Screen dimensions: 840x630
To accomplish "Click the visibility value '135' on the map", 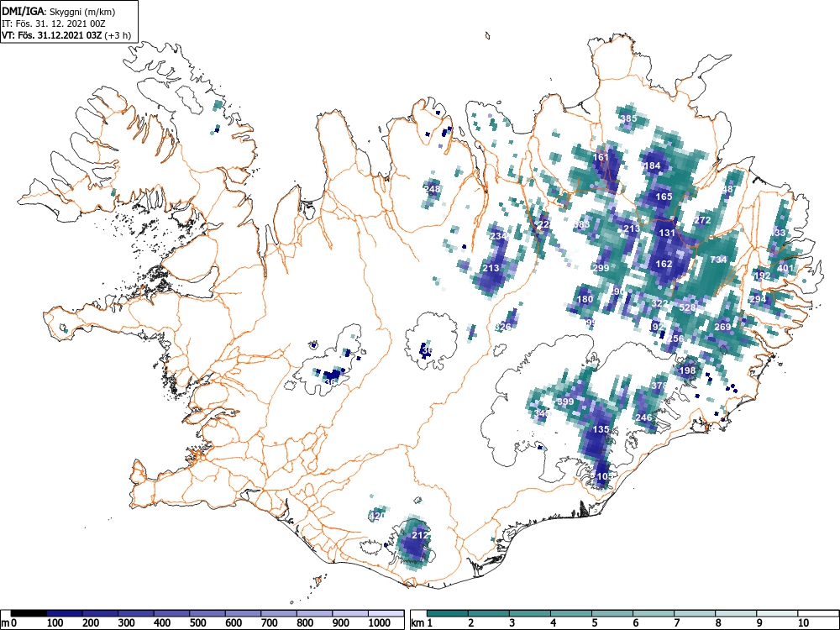I will (x=601, y=429).
